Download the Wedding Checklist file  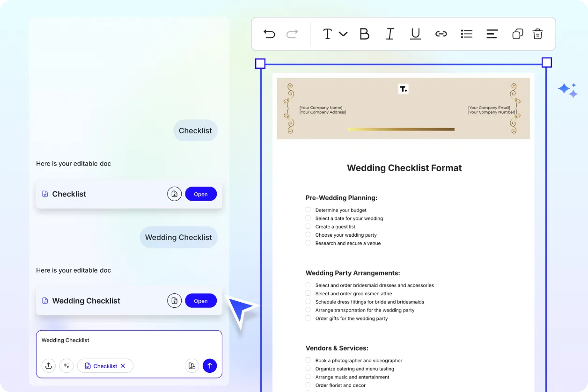pos(174,301)
